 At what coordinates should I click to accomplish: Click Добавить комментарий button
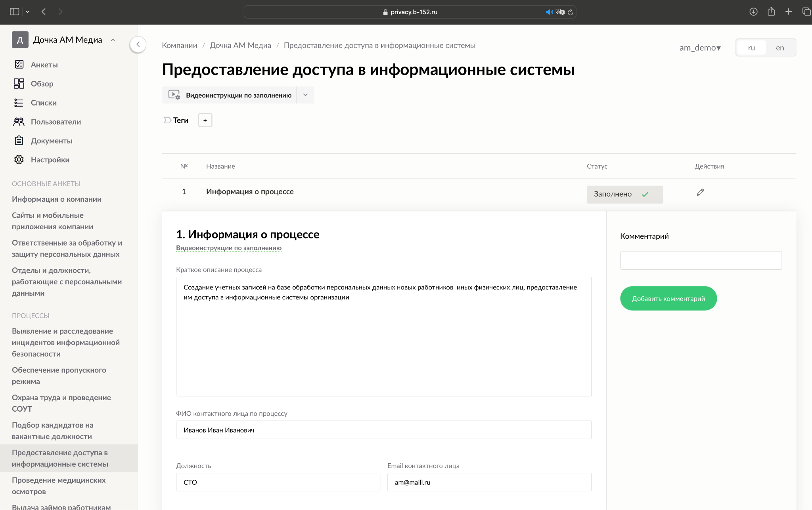[x=668, y=299]
